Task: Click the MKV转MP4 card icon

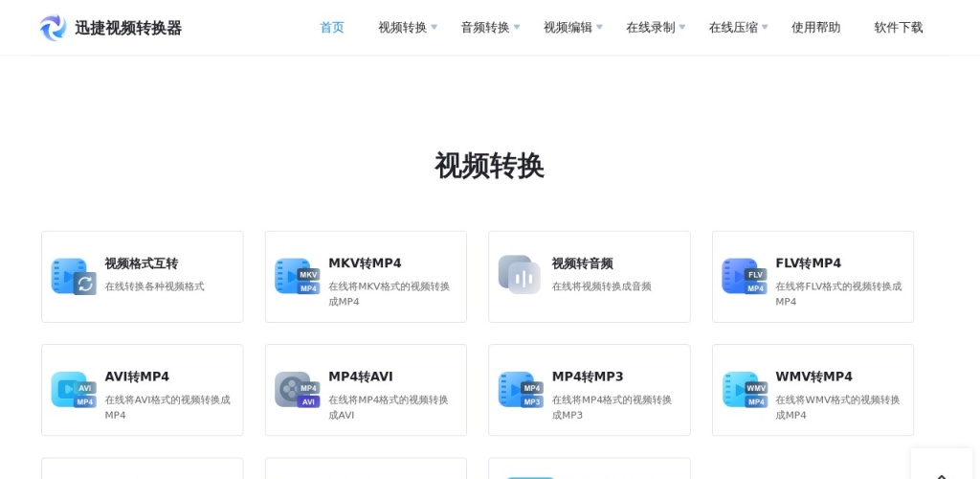Action: coord(297,276)
